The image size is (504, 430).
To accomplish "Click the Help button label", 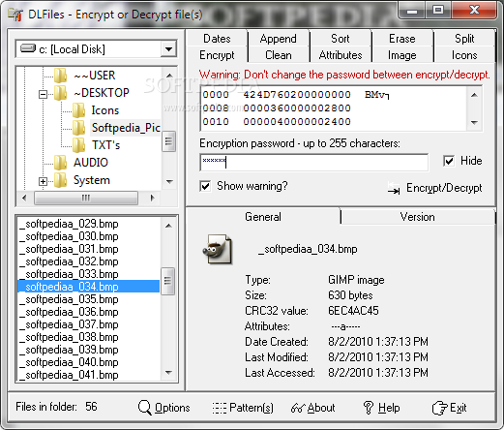I will (x=389, y=408).
